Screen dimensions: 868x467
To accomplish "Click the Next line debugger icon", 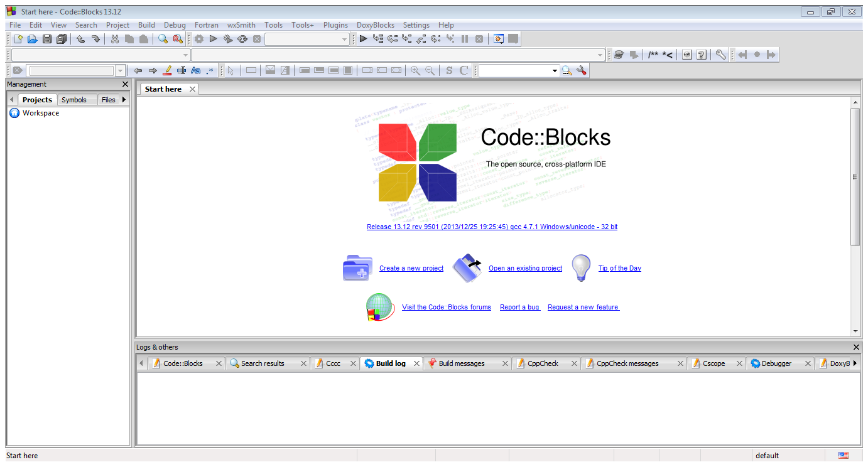I will click(393, 39).
